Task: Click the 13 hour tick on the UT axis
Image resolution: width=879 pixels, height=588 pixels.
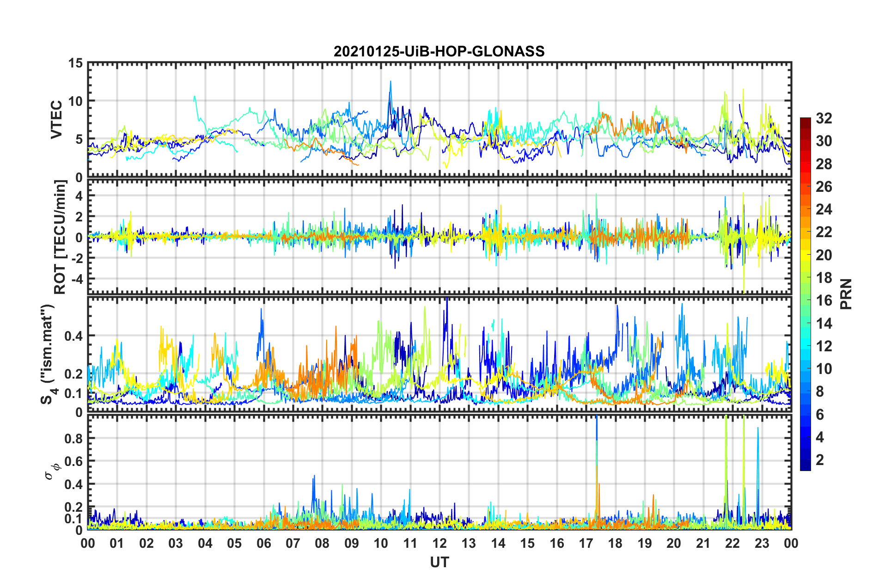Action: [469, 543]
